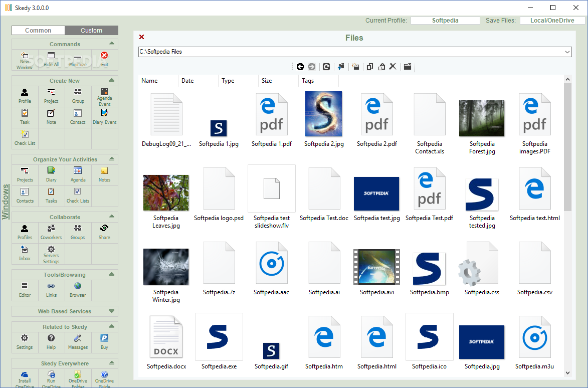Sort files by Name column
588x388 pixels.
tap(158, 81)
